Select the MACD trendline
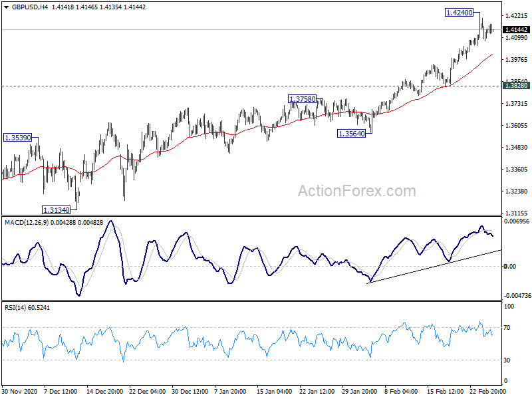532x399 pixels. (x=434, y=267)
